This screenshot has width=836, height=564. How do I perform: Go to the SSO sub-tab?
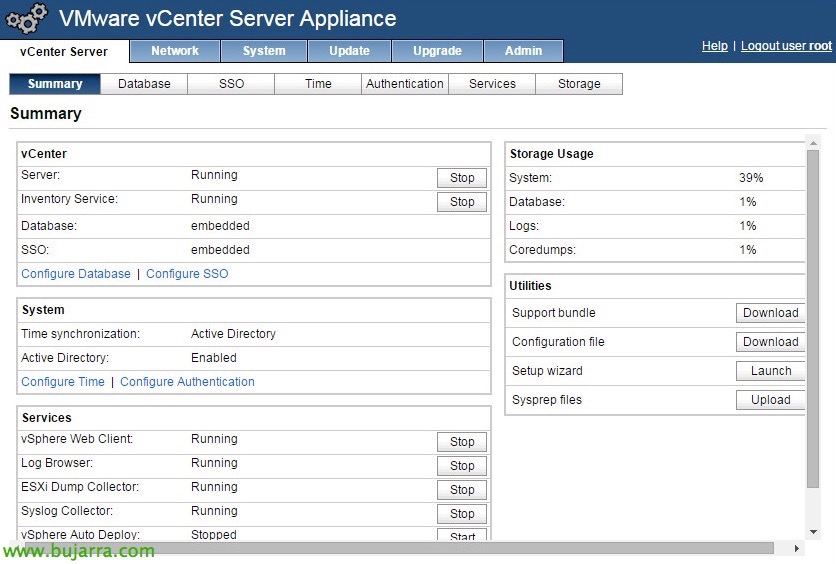click(231, 84)
